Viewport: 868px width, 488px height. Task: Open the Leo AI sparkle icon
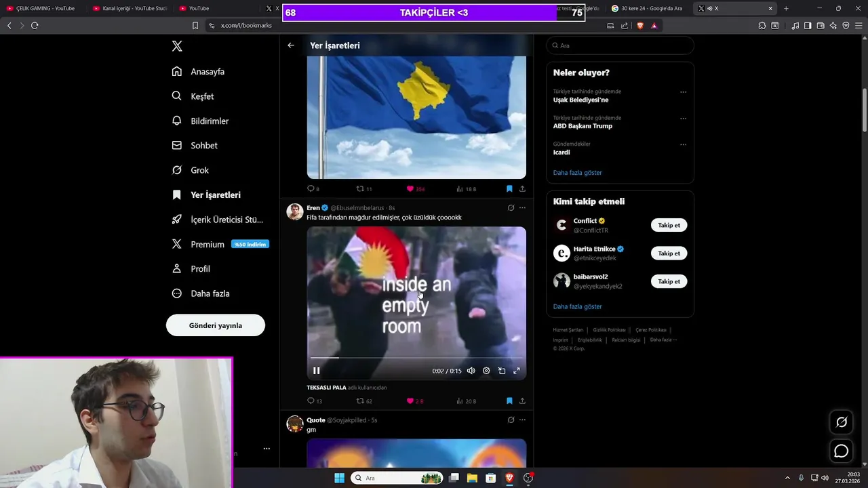point(833,26)
